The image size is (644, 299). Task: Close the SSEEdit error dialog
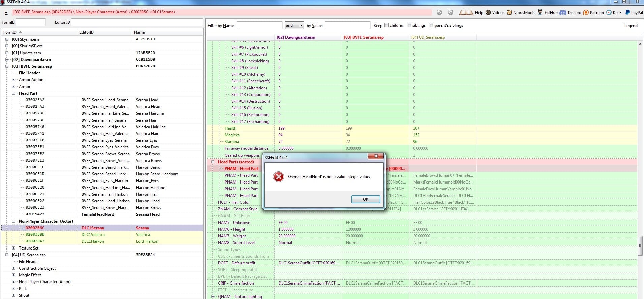(x=376, y=156)
